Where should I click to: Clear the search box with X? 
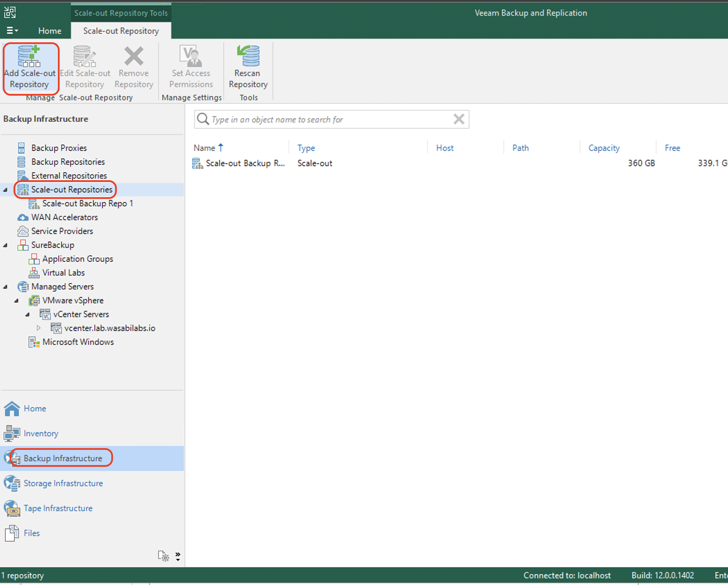coord(459,119)
